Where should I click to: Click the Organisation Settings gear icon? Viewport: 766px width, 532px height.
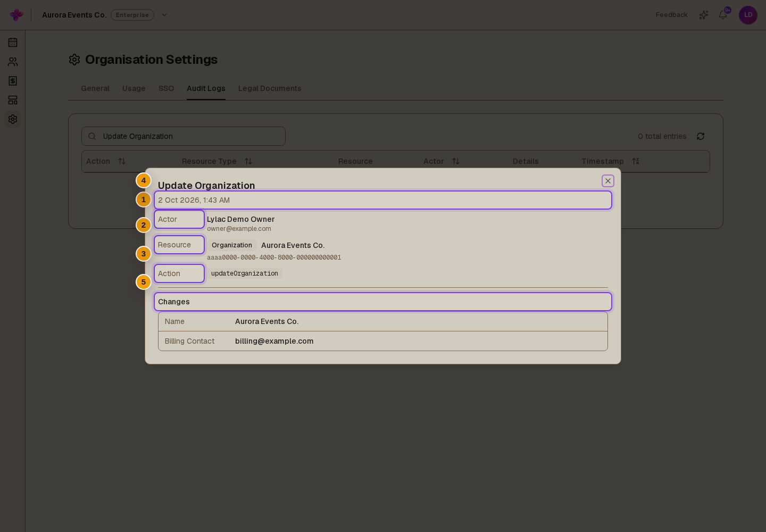pyautogui.click(x=74, y=60)
